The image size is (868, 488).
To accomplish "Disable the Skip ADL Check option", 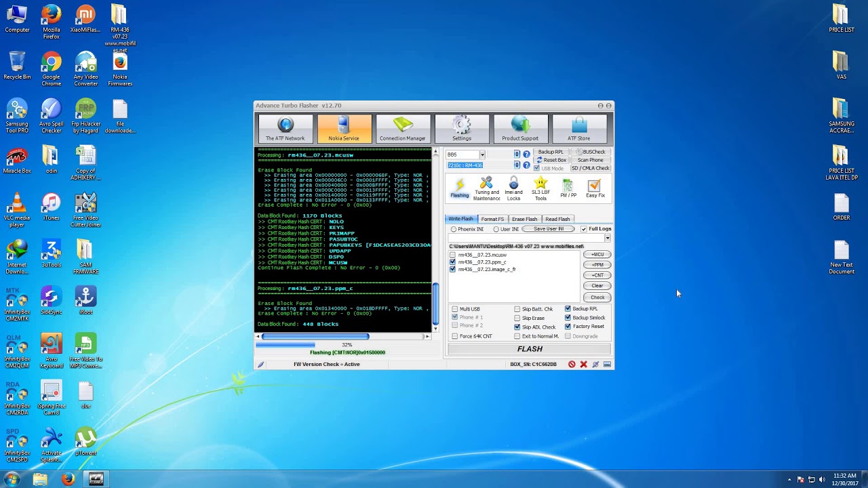I will coord(517,327).
